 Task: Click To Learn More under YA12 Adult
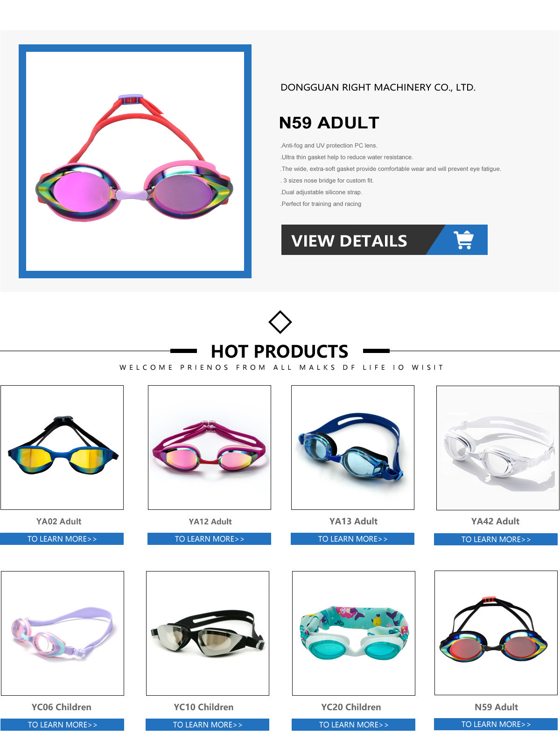210,539
